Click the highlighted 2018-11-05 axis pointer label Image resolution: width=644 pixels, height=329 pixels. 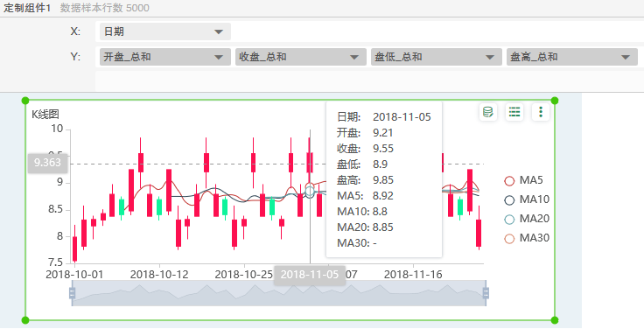coord(309,275)
